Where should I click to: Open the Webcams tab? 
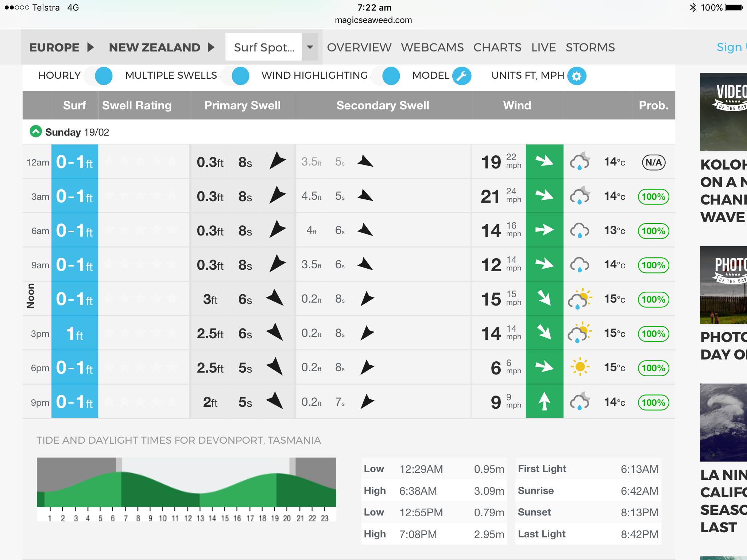coord(432,47)
